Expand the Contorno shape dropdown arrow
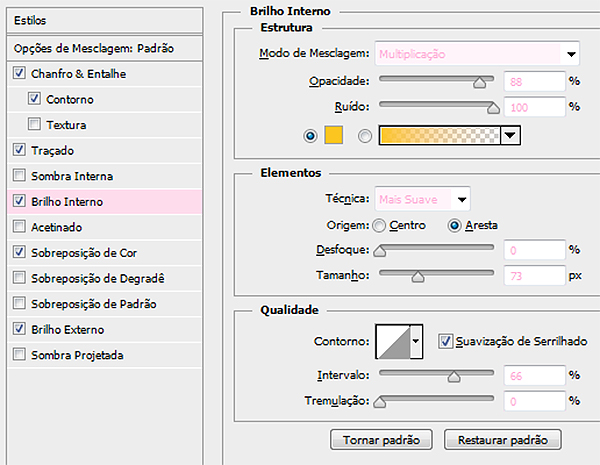The height and width of the screenshot is (465, 600). coord(416,341)
